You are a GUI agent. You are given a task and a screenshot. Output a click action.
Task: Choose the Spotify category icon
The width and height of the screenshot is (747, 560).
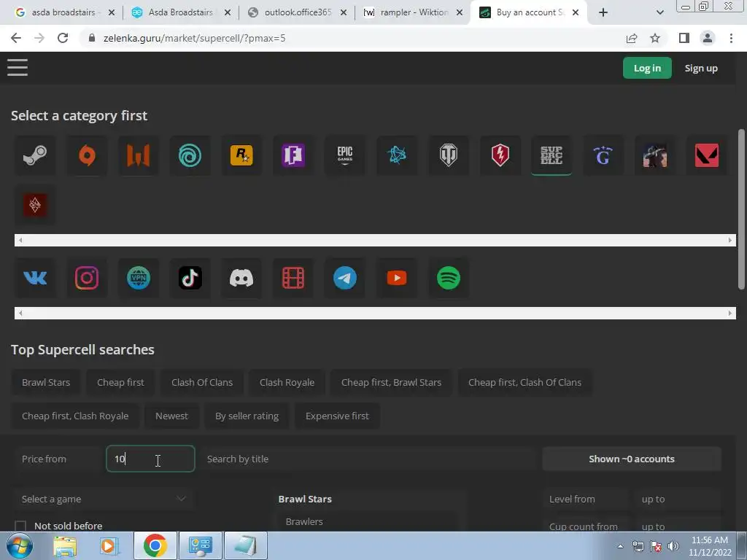[449, 278]
